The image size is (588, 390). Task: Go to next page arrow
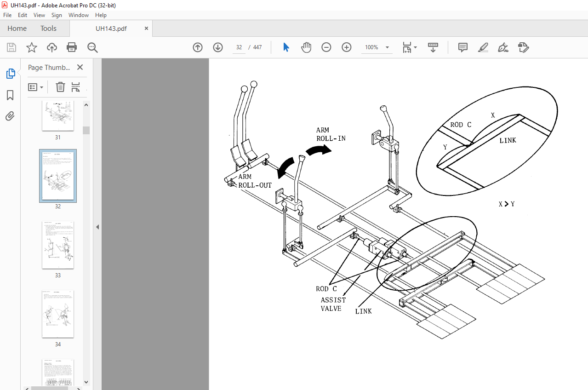tap(218, 47)
